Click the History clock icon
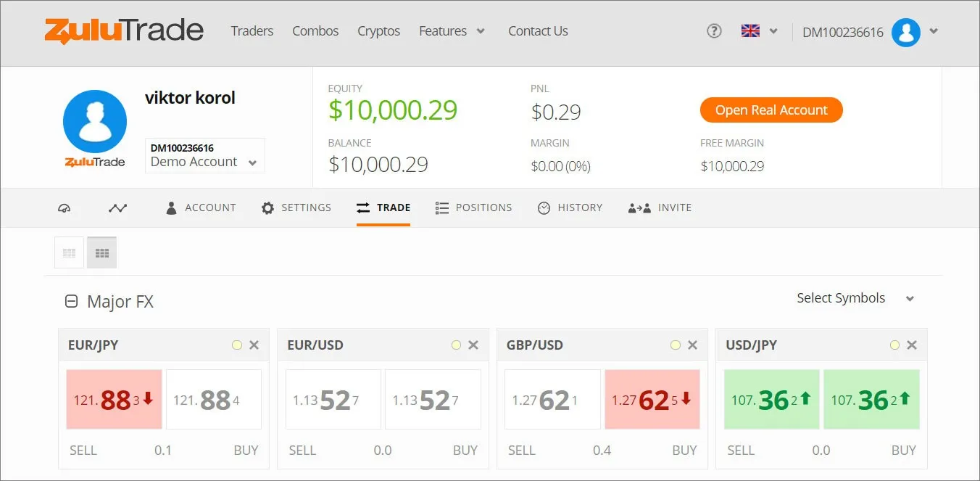The height and width of the screenshot is (481, 980). 544,207
